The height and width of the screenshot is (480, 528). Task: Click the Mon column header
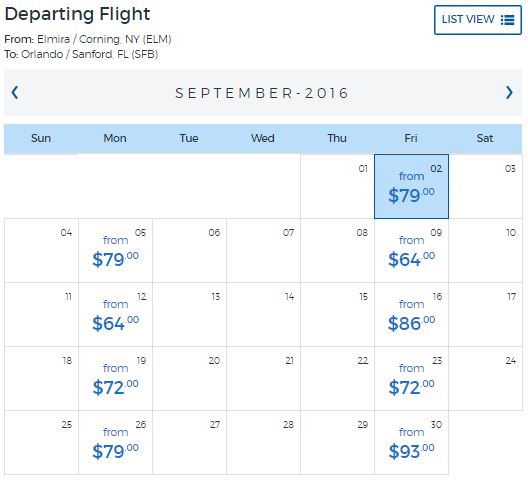pyautogui.click(x=115, y=138)
